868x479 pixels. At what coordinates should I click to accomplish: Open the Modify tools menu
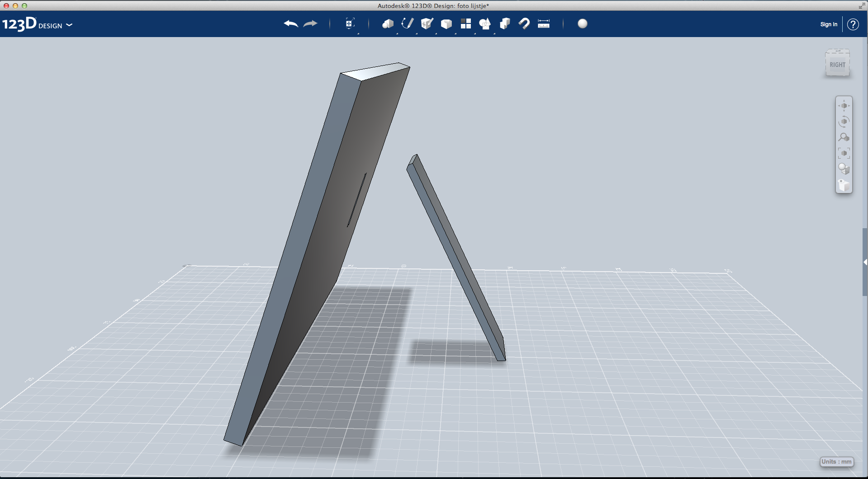click(446, 23)
